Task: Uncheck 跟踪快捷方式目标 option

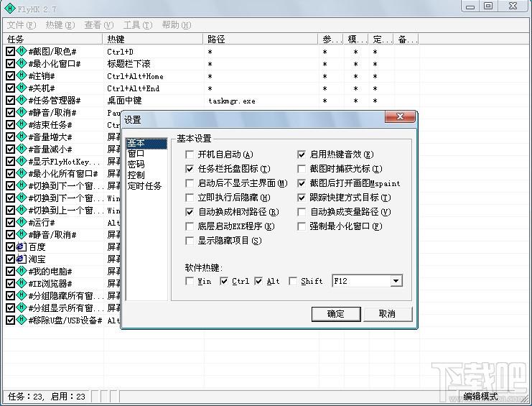Action: 302,198
